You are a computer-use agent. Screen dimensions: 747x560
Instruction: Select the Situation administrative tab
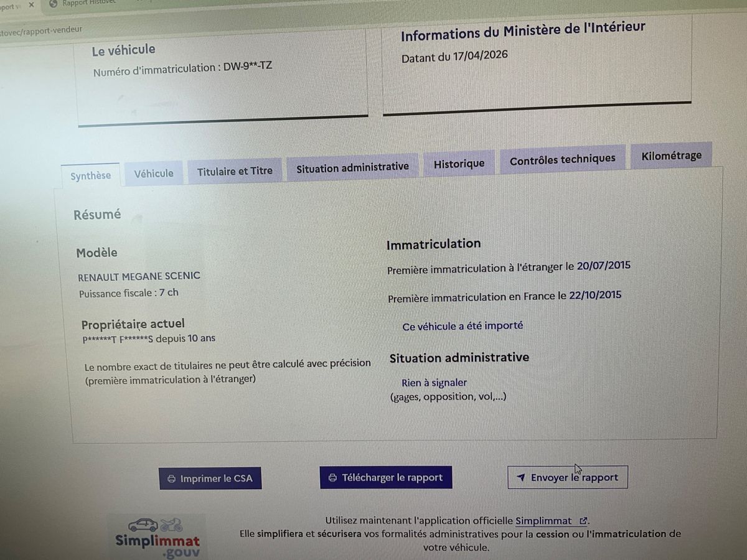(x=352, y=167)
